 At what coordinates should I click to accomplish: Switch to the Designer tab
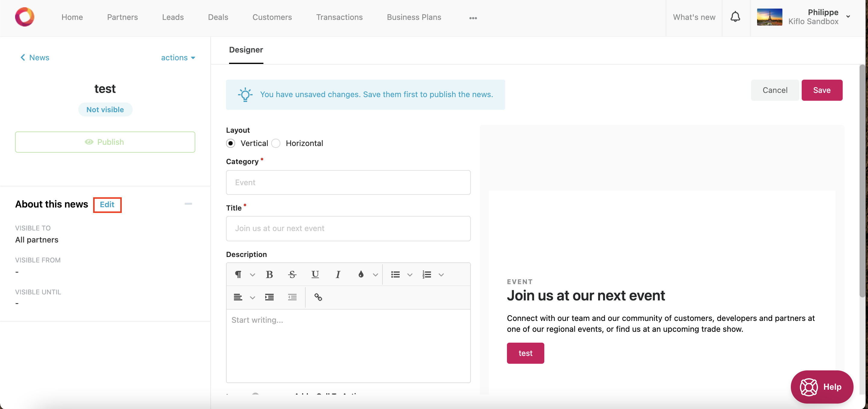[246, 50]
